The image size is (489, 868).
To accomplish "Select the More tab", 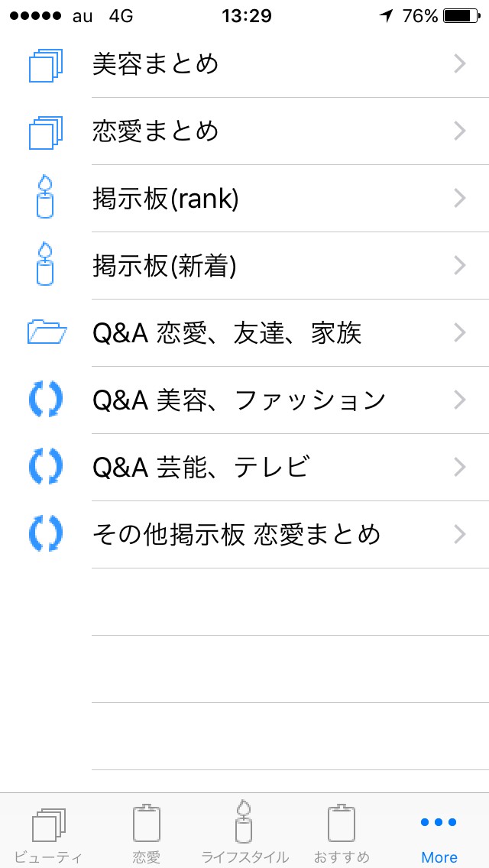I will (x=439, y=833).
